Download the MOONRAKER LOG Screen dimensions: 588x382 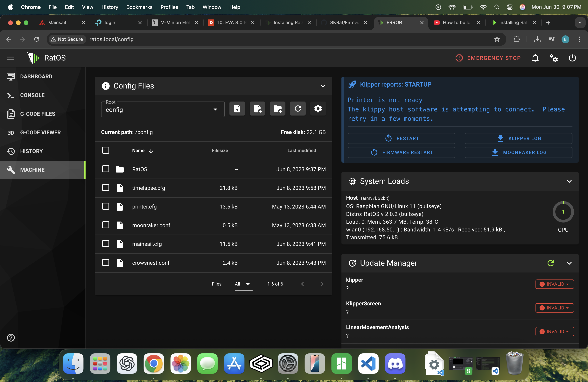tap(518, 152)
